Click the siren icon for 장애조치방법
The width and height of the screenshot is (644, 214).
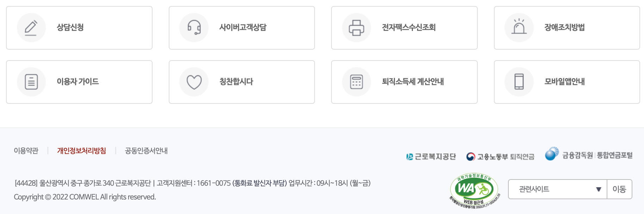pyautogui.click(x=519, y=27)
